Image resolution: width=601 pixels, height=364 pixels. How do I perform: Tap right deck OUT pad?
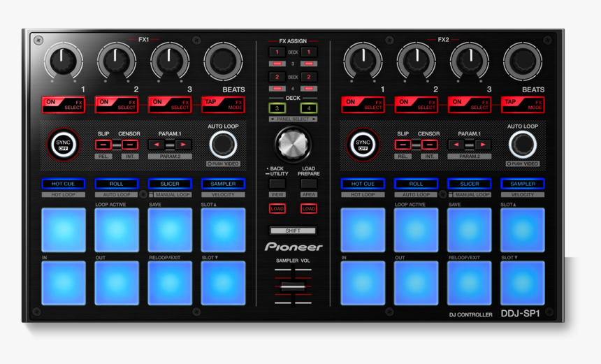point(417,283)
